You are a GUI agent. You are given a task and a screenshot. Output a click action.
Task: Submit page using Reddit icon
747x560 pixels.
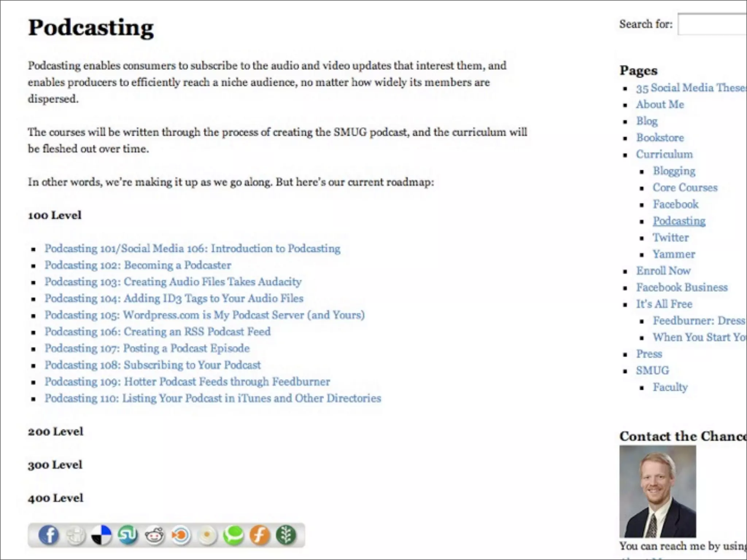(x=154, y=536)
